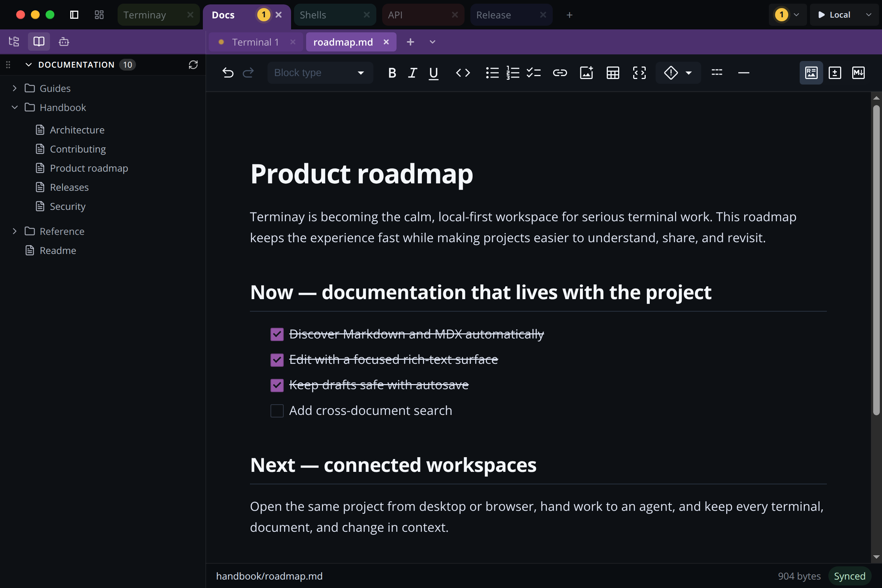Undo the last edit

tap(227, 73)
